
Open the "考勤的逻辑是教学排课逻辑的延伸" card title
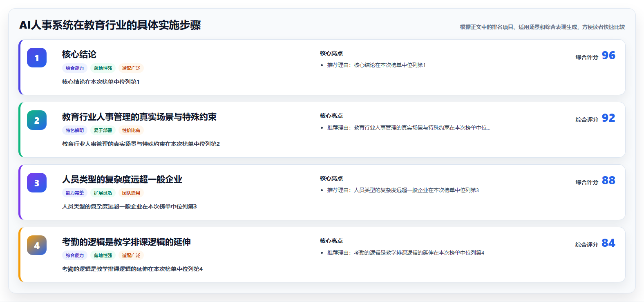pos(127,242)
